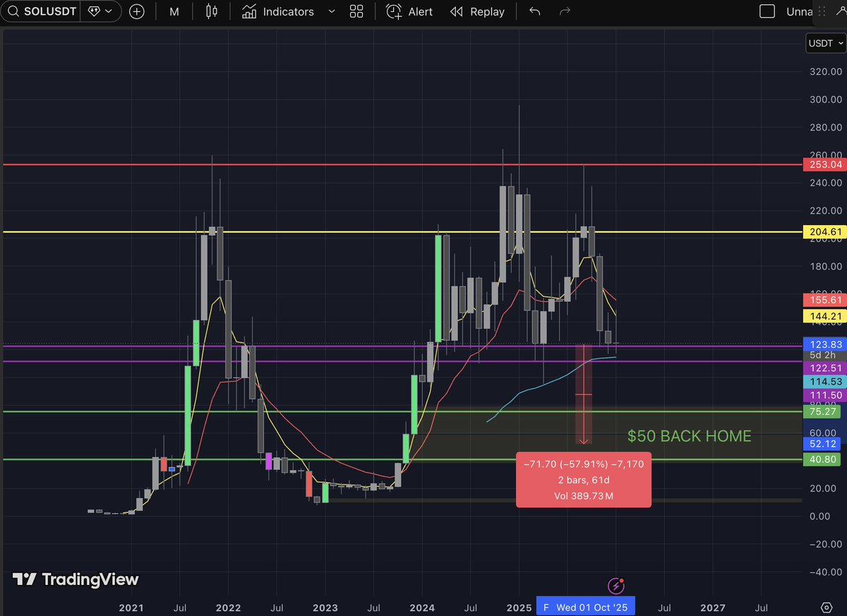The image size is (847, 616).
Task: Open the USDT currency dropdown
Action: (824, 43)
